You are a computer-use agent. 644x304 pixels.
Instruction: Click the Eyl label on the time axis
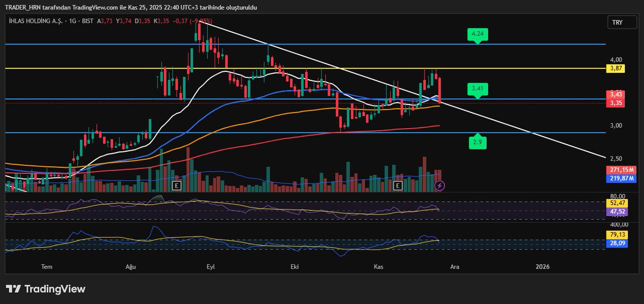[x=210, y=266]
